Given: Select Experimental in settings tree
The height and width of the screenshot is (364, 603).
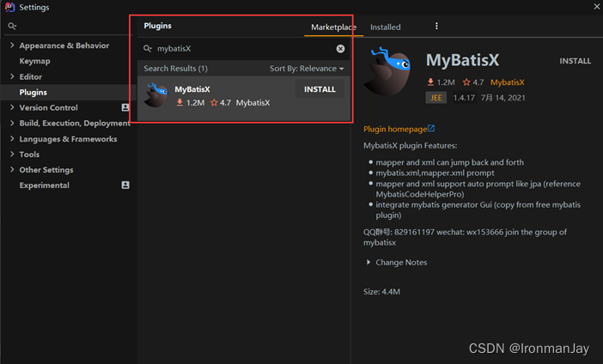Looking at the screenshot, I should point(44,185).
